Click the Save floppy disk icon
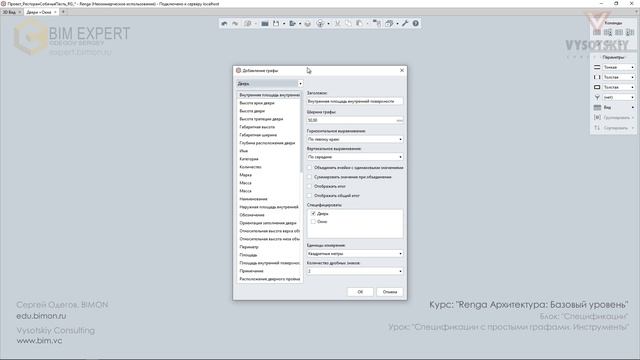The width and height of the screenshot is (640, 360). click(276, 24)
